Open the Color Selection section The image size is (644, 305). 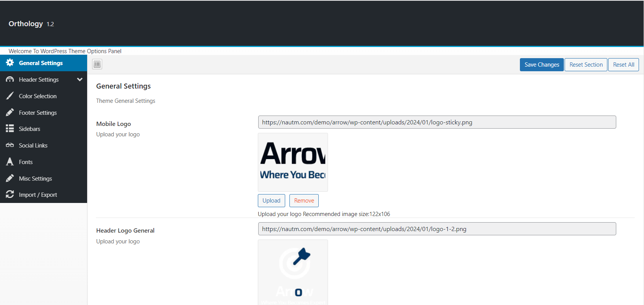click(x=38, y=96)
